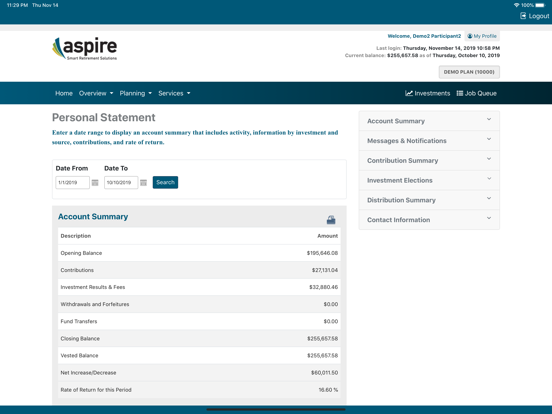This screenshot has height=414, width=552.
Task: Click the Search button
Action: (x=165, y=182)
